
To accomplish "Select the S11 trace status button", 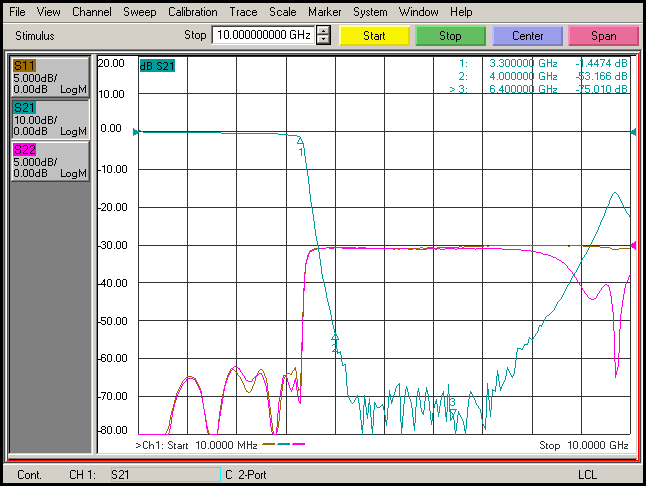I will 49,76.
